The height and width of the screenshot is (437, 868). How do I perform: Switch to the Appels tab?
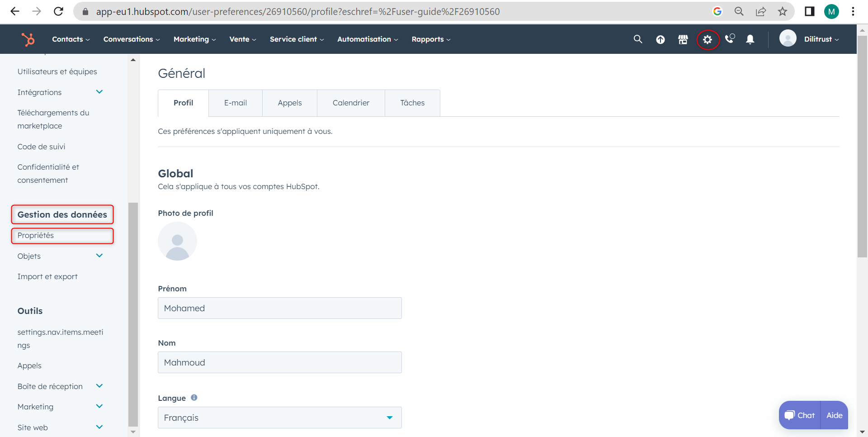(x=290, y=103)
